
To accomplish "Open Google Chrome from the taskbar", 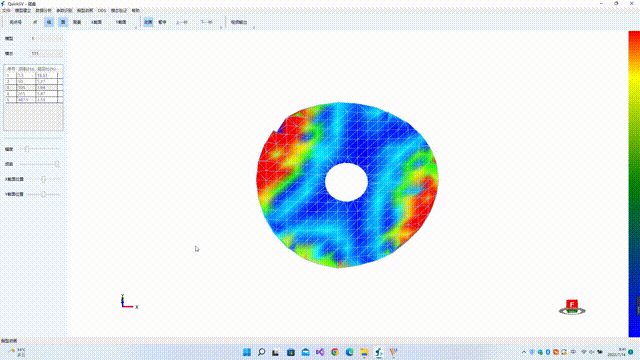I will pyautogui.click(x=335, y=352).
